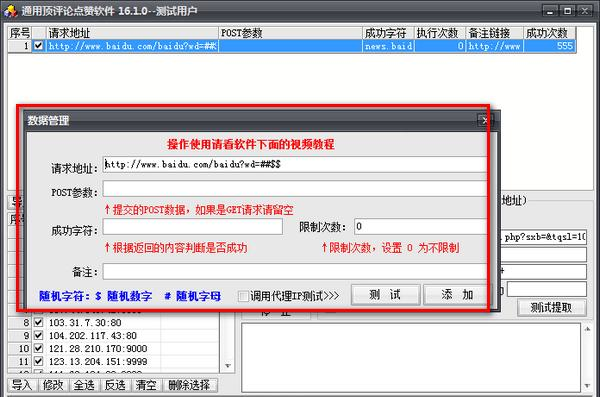Click the 备注 input field in dialog

coord(295,271)
